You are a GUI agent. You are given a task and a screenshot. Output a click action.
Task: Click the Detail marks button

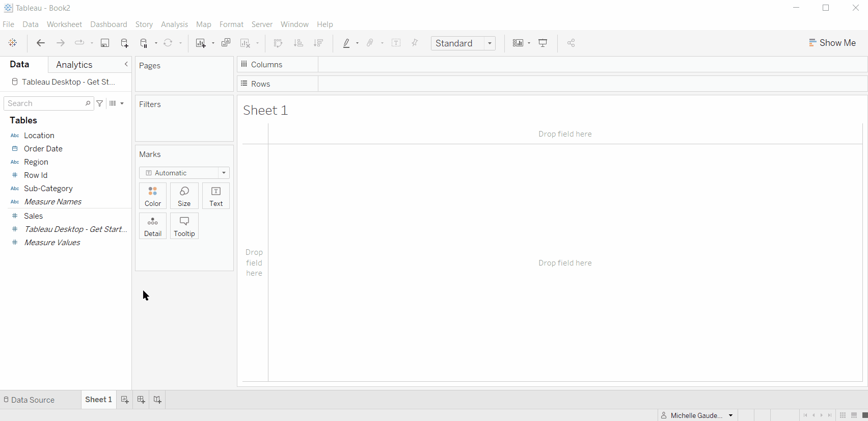(x=153, y=226)
